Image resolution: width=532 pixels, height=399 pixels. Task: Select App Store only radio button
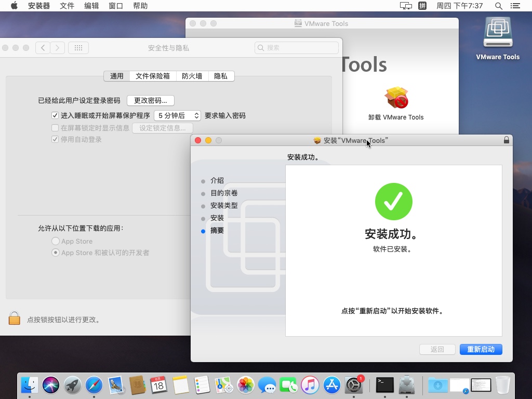pos(55,241)
